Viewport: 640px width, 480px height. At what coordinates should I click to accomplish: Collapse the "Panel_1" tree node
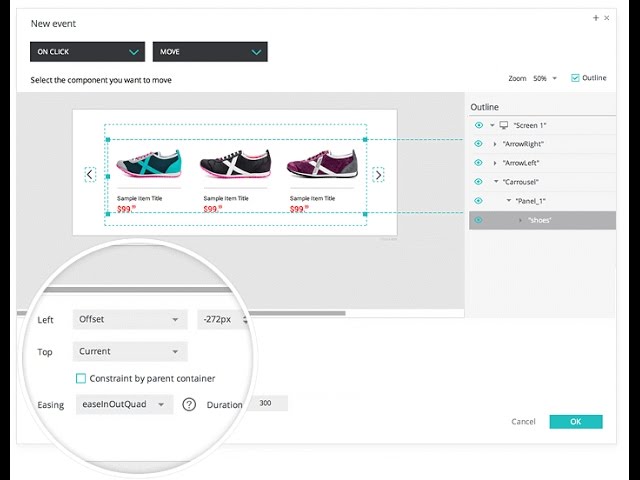point(509,201)
